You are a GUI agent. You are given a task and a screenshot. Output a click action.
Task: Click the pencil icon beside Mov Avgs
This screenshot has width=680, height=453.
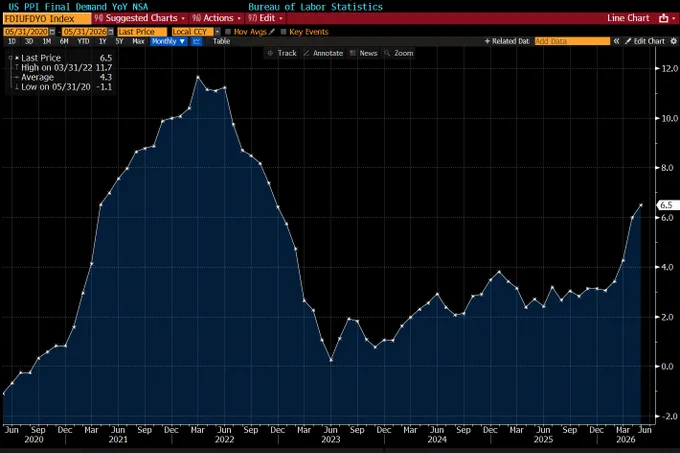point(272,32)
